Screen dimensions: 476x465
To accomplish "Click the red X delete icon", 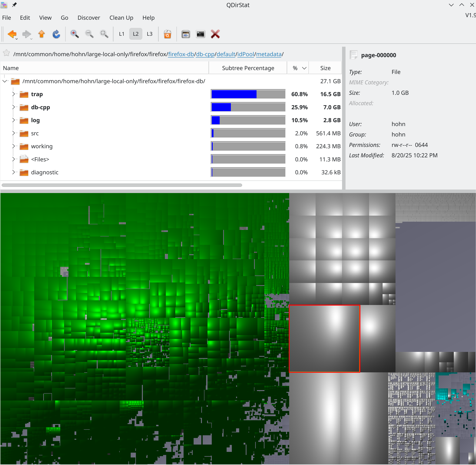I will pyautogui.click(x=215, y=34).
